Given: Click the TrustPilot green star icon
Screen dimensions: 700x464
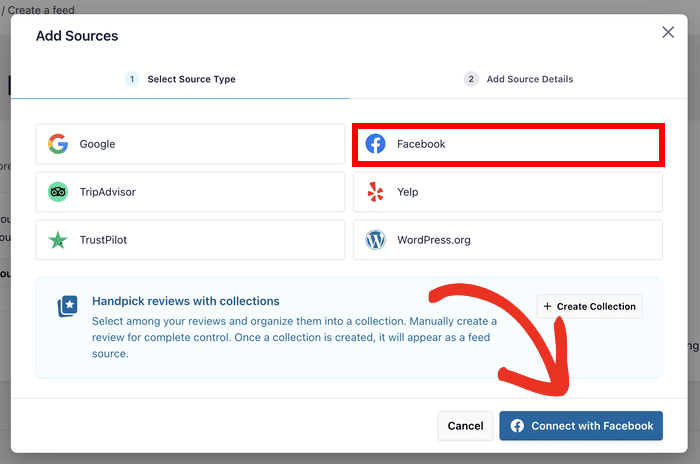Looking at the screenshot, I should [58, 240].
